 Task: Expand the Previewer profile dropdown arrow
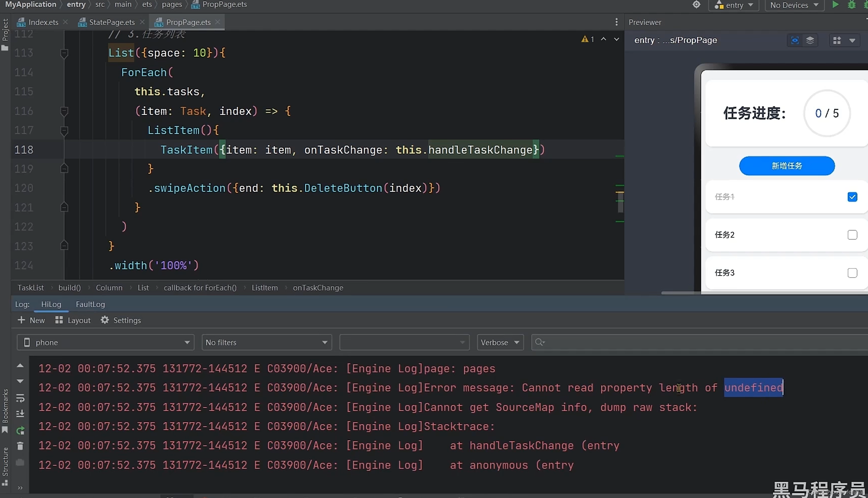coord(852,40)
